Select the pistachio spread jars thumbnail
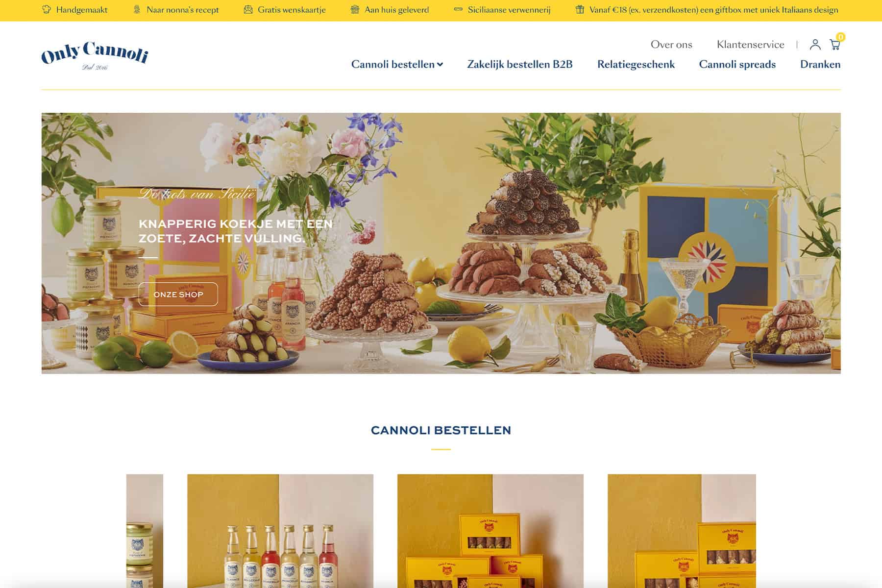 [x=145, y=531]
